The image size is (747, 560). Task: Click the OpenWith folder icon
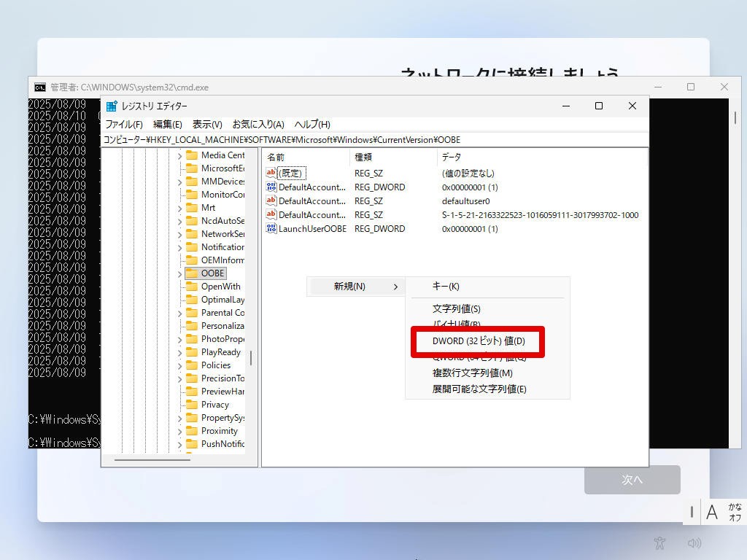tap(192, 286)
